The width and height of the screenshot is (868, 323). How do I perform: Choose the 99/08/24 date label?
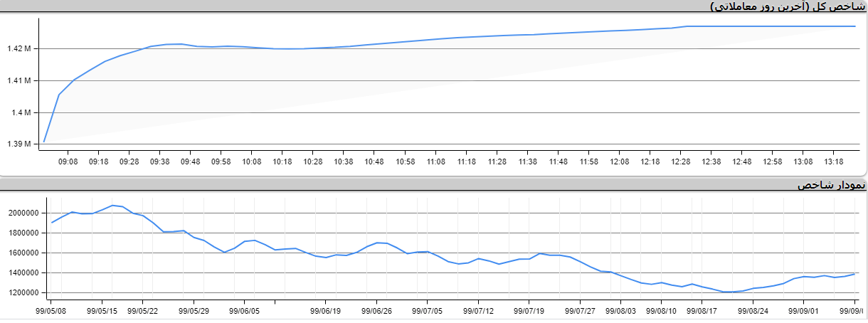tap(753, 310)
